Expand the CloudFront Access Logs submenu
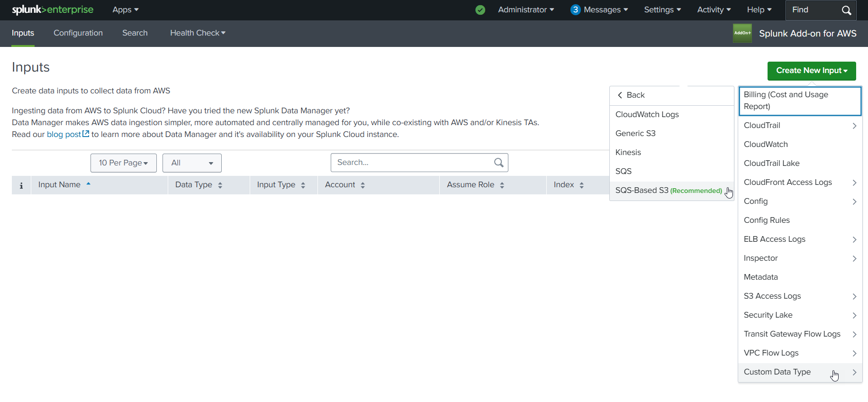The width and height of the screenshot is (868, 402). tap(800, 183)
